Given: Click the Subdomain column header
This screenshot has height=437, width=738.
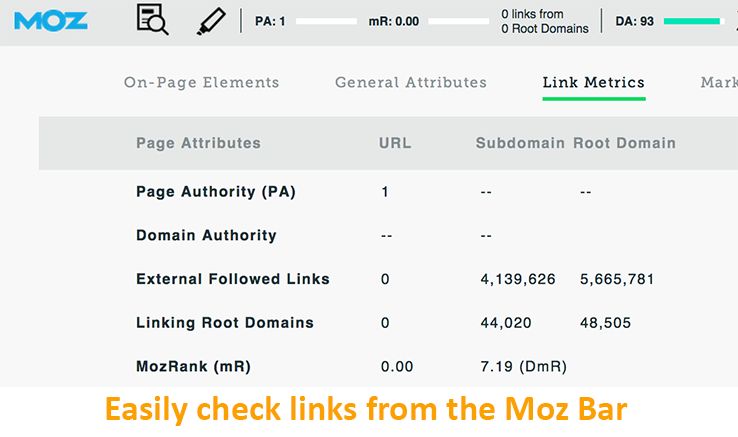Looking at the screenshot, I should point(520,143).
